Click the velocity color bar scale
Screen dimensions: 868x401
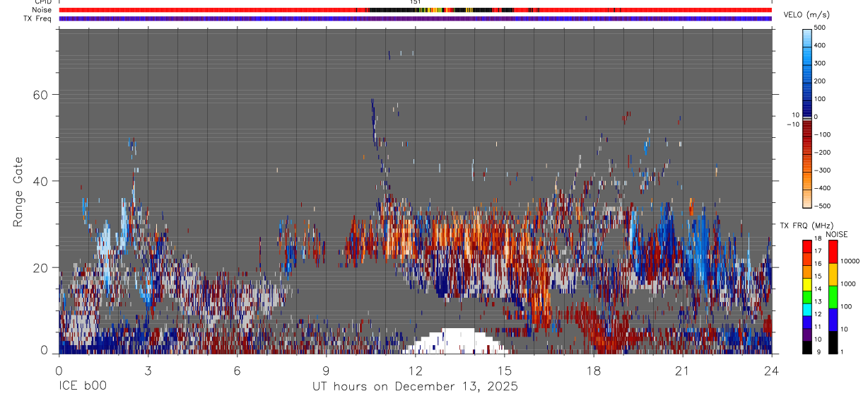click(x=807, y=117)
